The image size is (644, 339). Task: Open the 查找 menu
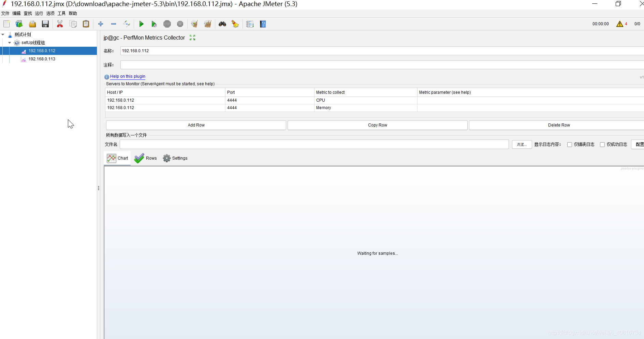point(28,13)
